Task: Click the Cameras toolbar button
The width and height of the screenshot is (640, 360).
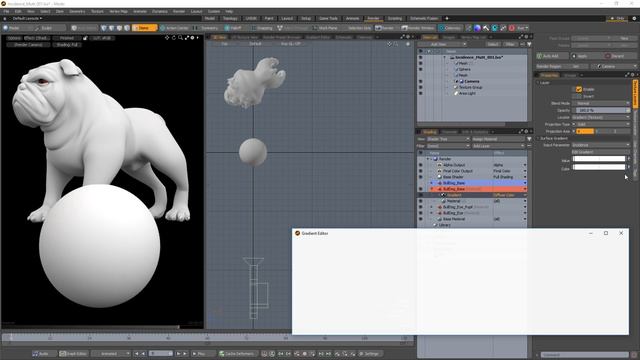Action: 449,28
